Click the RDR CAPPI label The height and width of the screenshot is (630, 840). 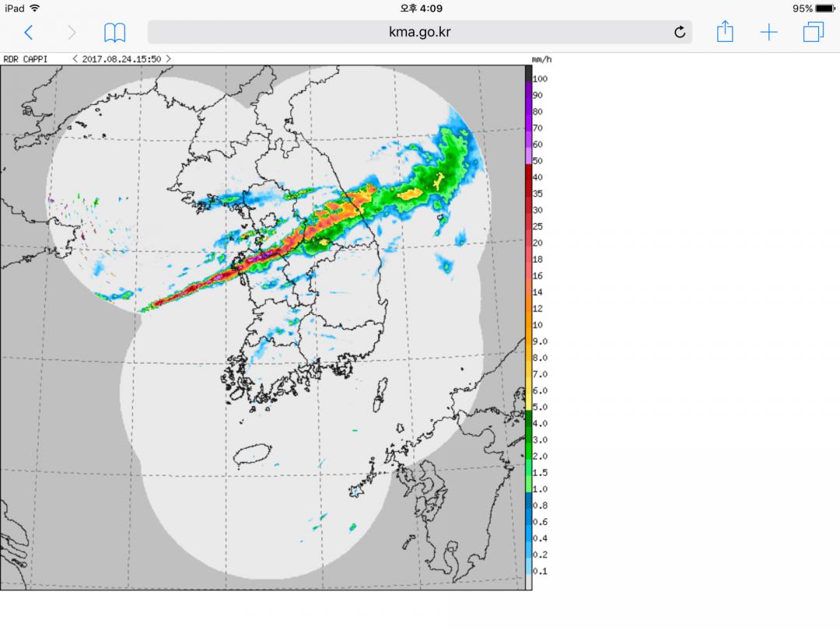tap(28, 58)
